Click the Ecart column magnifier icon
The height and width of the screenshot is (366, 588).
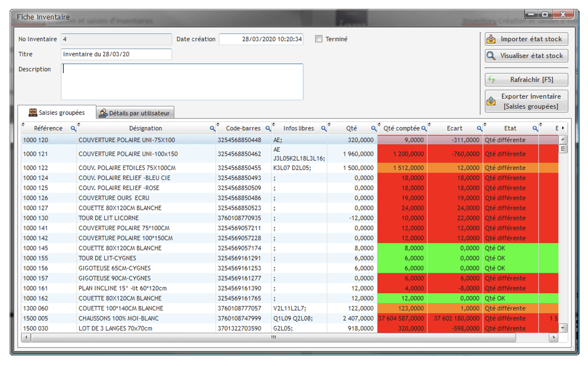click(479, 128)
